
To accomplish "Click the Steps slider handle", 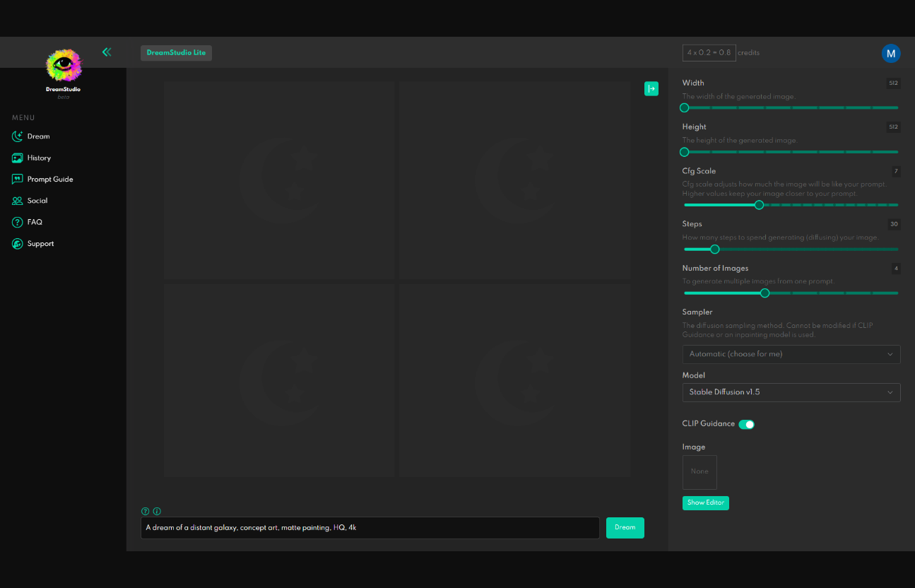I will [x=714, y=249].
